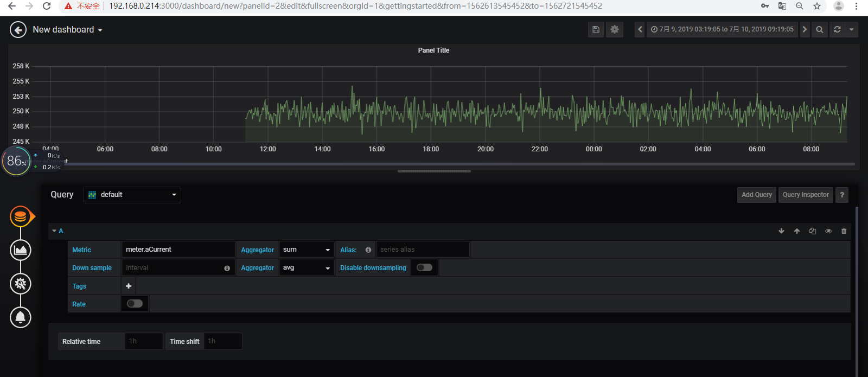Click the 86% network monitor widget
The height and width of the screenshot is (377, 868).
(16, 161)
